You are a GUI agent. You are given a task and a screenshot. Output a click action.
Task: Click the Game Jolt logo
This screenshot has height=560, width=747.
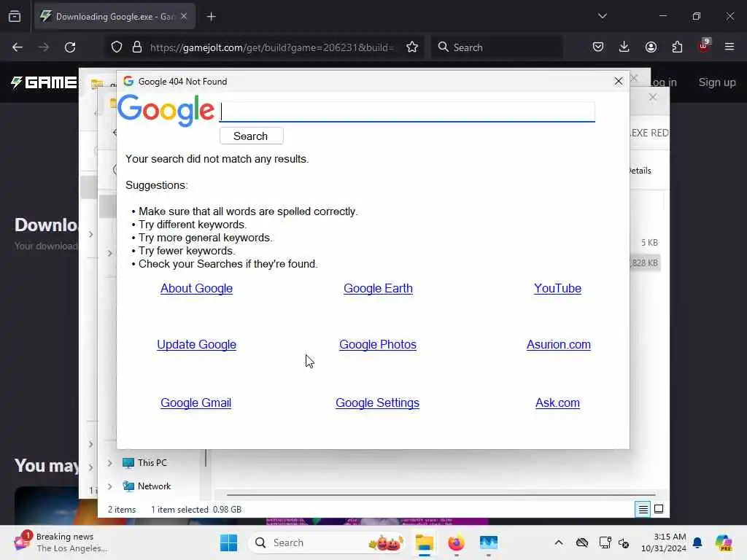click(44, 82)
